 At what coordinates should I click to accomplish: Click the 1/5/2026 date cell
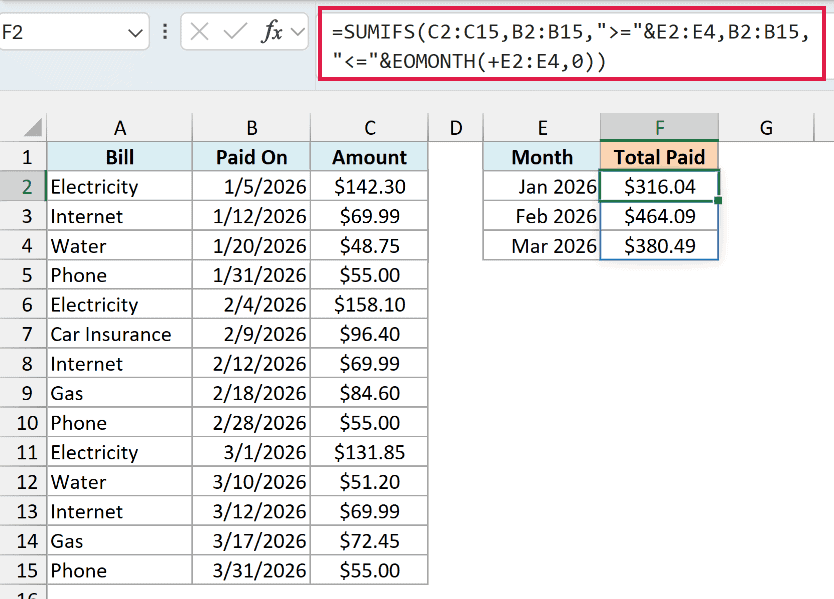pos(252,186)
